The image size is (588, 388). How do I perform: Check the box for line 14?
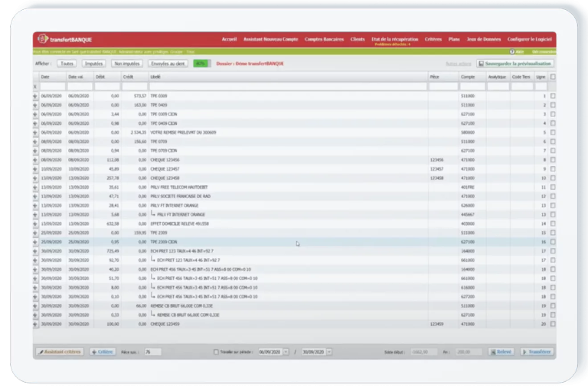click(x=553, y=224)
